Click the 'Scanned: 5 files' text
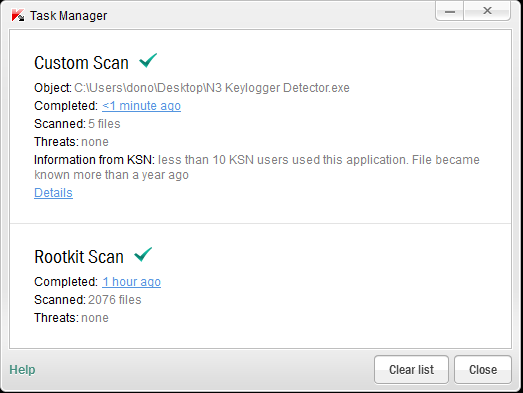This screenshot has width=523, height=393. tap(77, 124)
